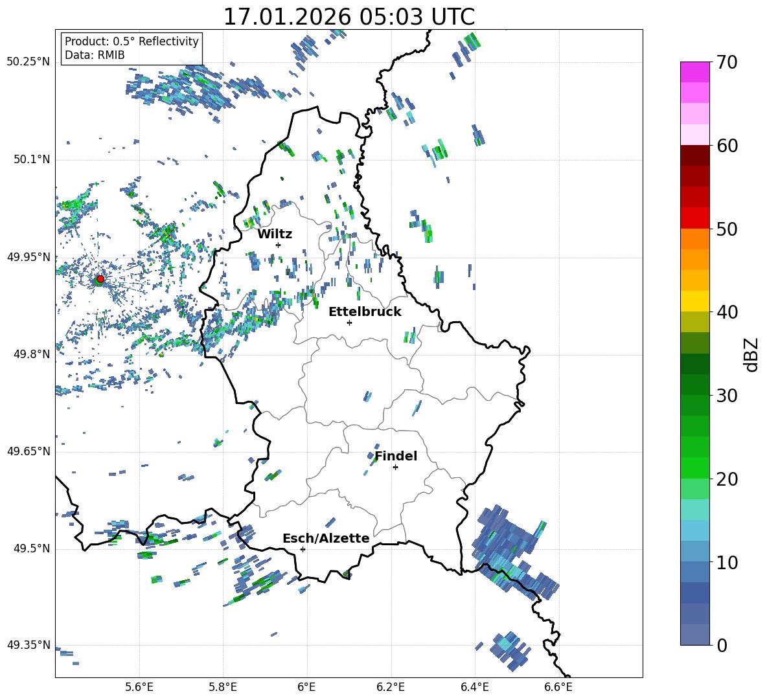Click the magenta top colorbar swatch

tap(694, 73)
